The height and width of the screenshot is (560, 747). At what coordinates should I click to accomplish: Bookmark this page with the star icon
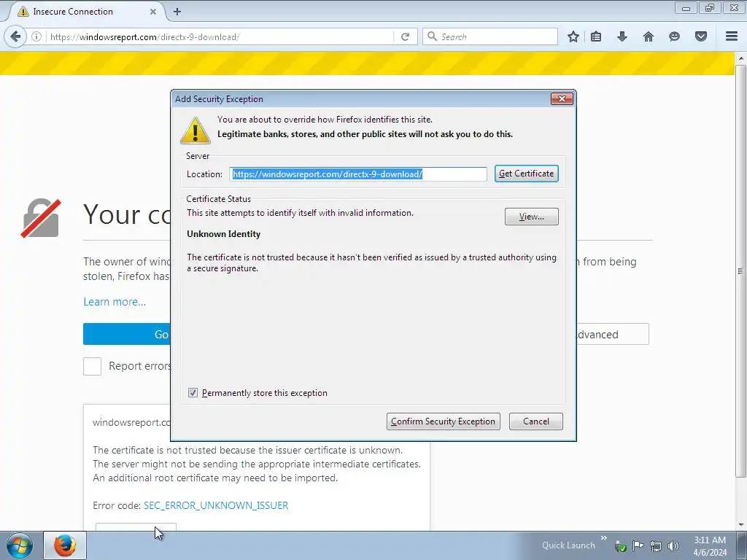(573, 36)
